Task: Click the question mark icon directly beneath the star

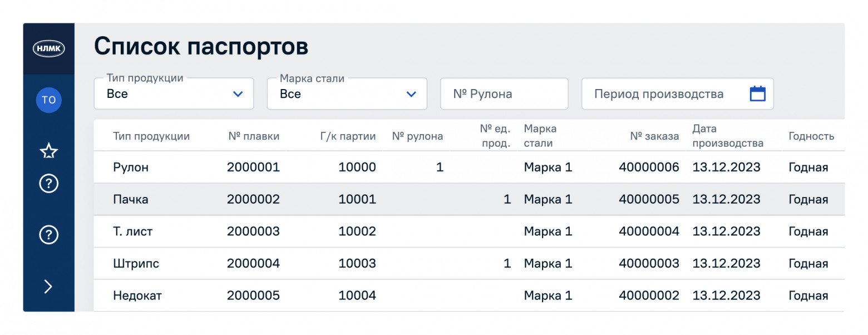Action: click(49, 183)
